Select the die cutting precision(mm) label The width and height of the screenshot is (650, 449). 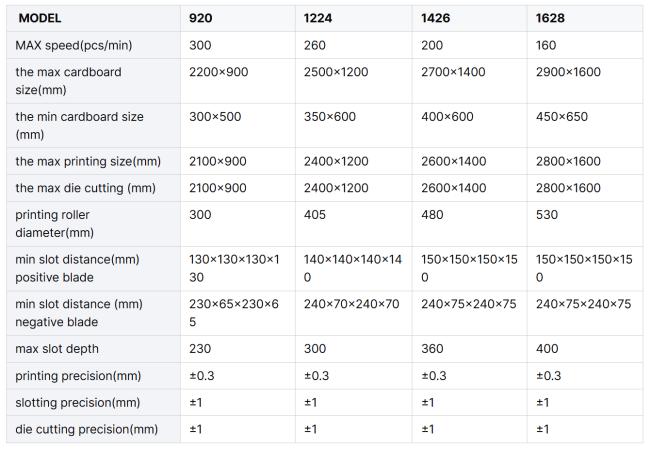pyautogui.click(x=87, y=430)
